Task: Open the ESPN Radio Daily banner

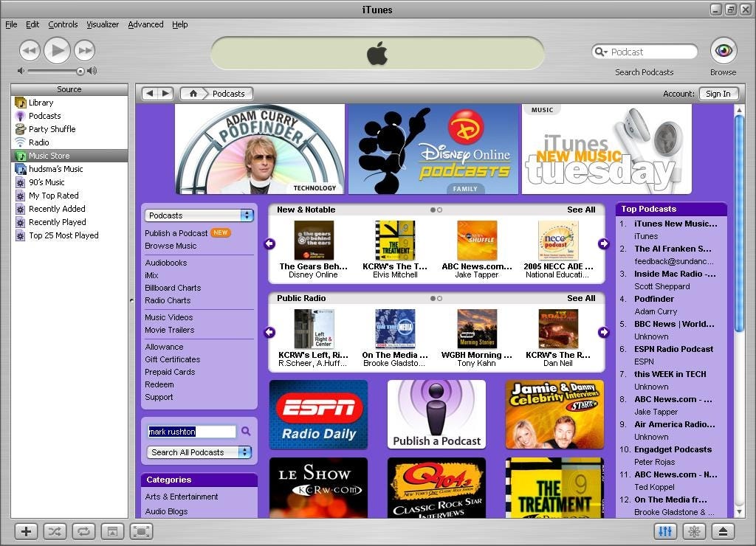Action: coord(318,415)
